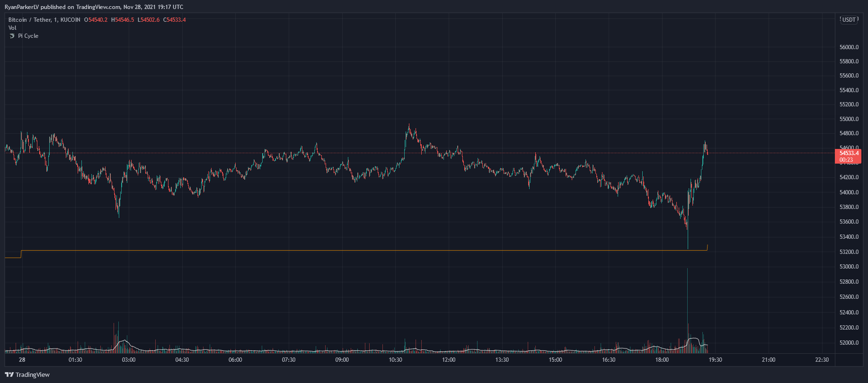
Task: Click the 28 date label on time axis
Action: 22,360
